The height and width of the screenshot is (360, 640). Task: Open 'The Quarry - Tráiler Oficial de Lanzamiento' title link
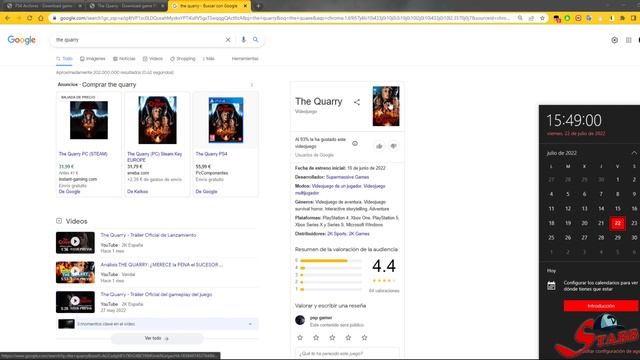148,235
